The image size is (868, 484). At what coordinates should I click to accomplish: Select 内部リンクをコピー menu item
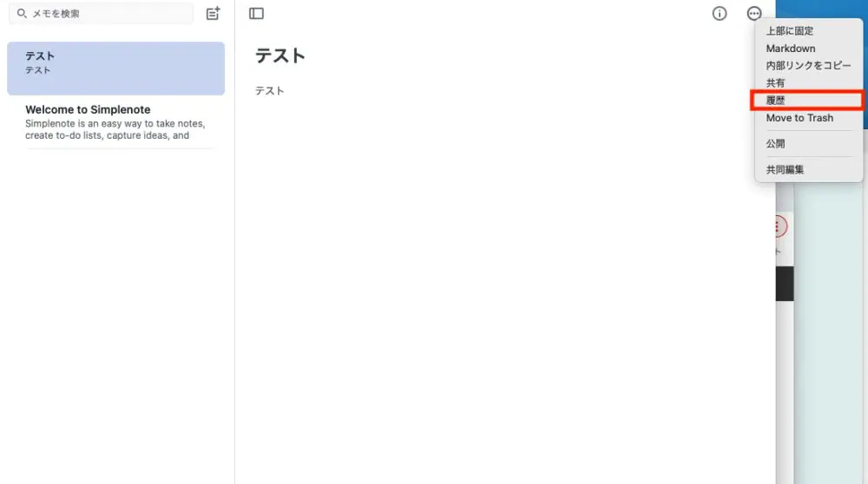pos(808,65)
